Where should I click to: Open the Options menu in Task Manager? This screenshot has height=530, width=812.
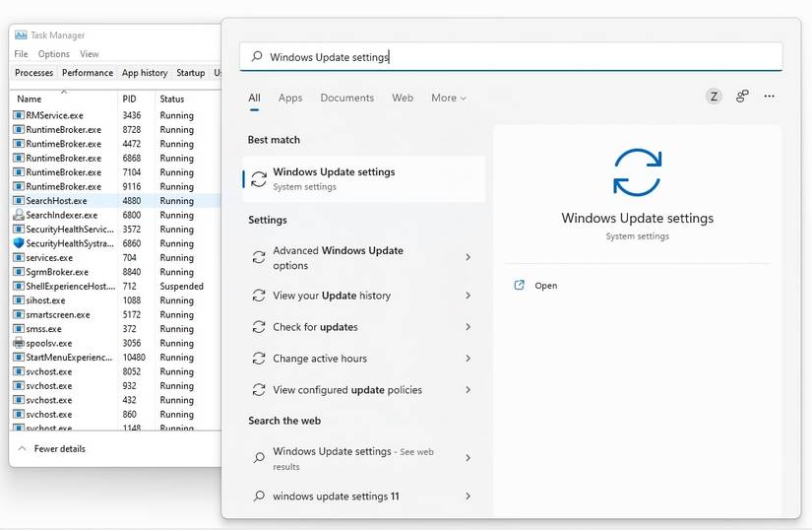[x=54, y=54]
